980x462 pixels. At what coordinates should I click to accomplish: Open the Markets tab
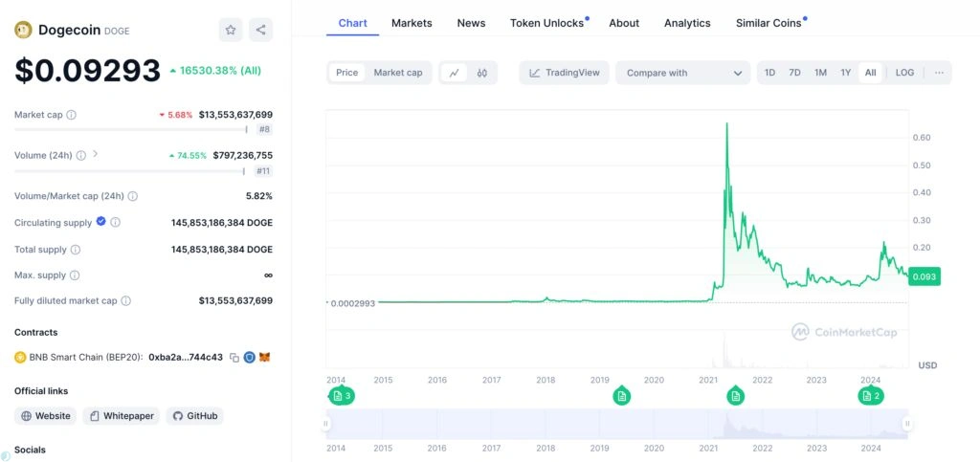(412, 23)
